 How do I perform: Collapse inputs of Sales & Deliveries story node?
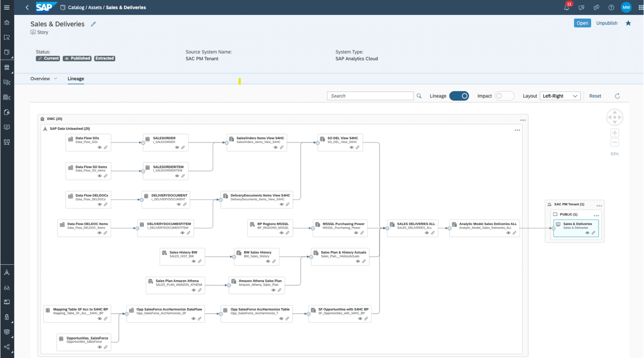[x=553, y=228]
